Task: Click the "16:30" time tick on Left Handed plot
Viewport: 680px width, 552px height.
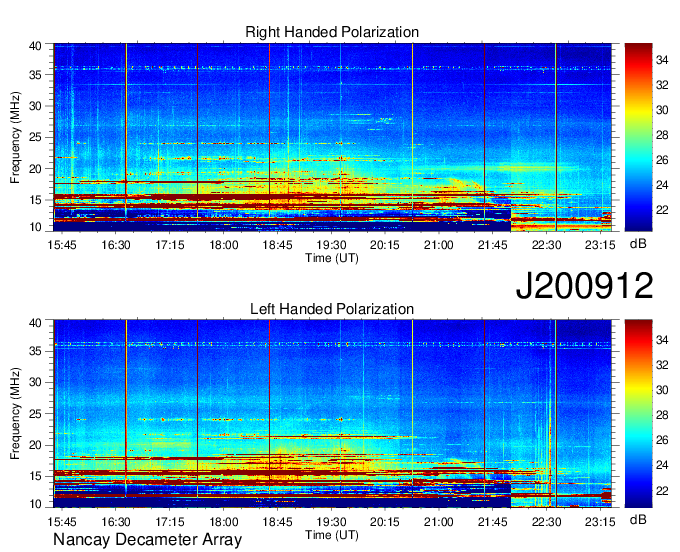Action: point(116,522)
